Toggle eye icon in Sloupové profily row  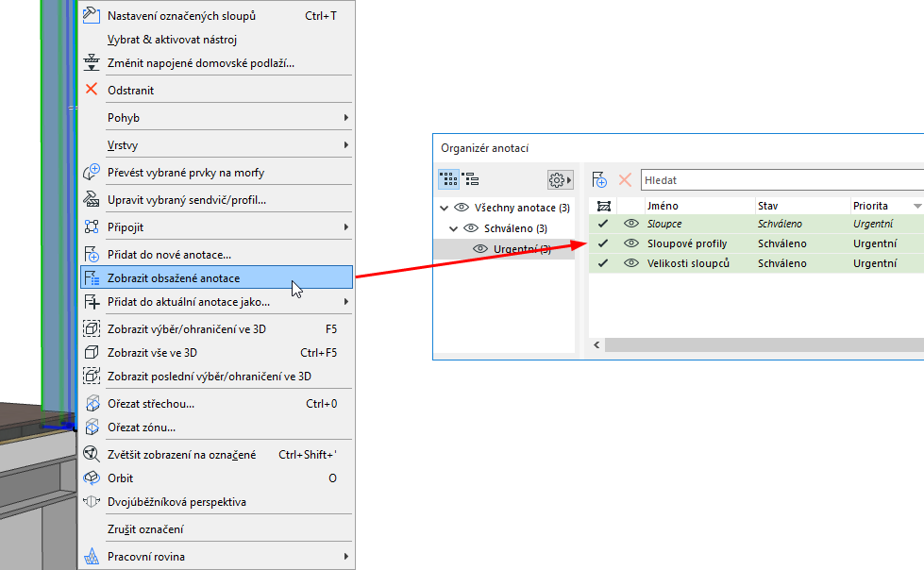(x=631, y=243)
